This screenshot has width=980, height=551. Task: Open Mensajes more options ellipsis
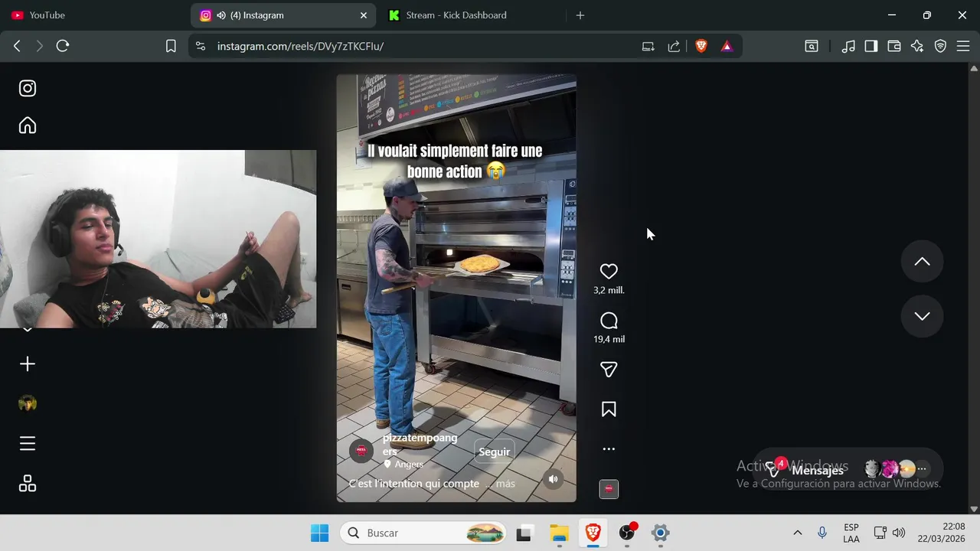pyautogui.click(x=922, y=468)
